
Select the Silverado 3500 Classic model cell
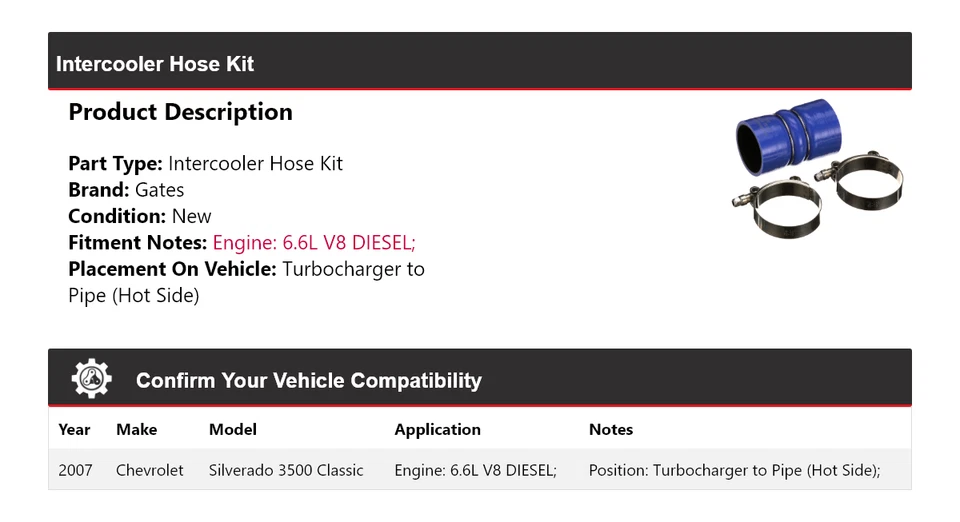286,469
